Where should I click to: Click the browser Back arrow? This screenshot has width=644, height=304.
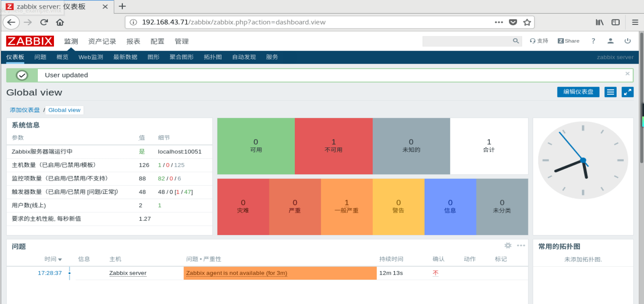(11, 22)
